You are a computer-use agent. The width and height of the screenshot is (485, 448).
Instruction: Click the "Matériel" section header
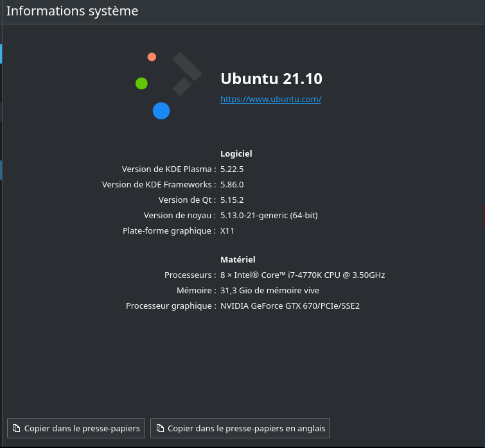point(238,259)
